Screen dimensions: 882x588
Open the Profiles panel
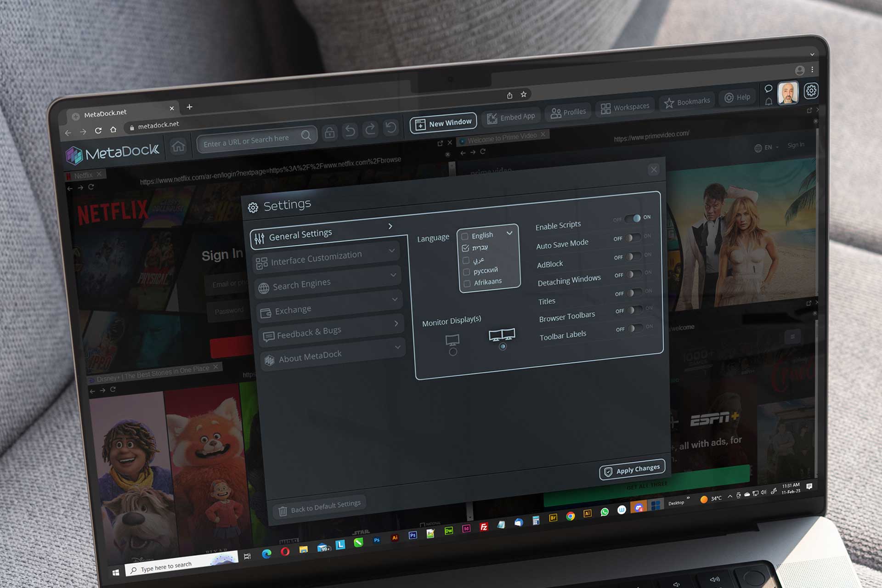(x=568, y=112)
